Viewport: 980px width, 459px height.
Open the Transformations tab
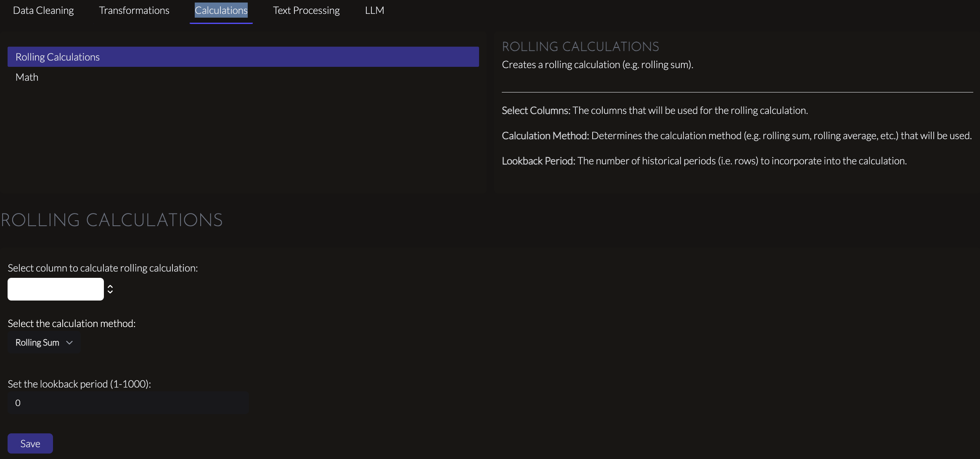pyautogui.click(x=134, y=11)
